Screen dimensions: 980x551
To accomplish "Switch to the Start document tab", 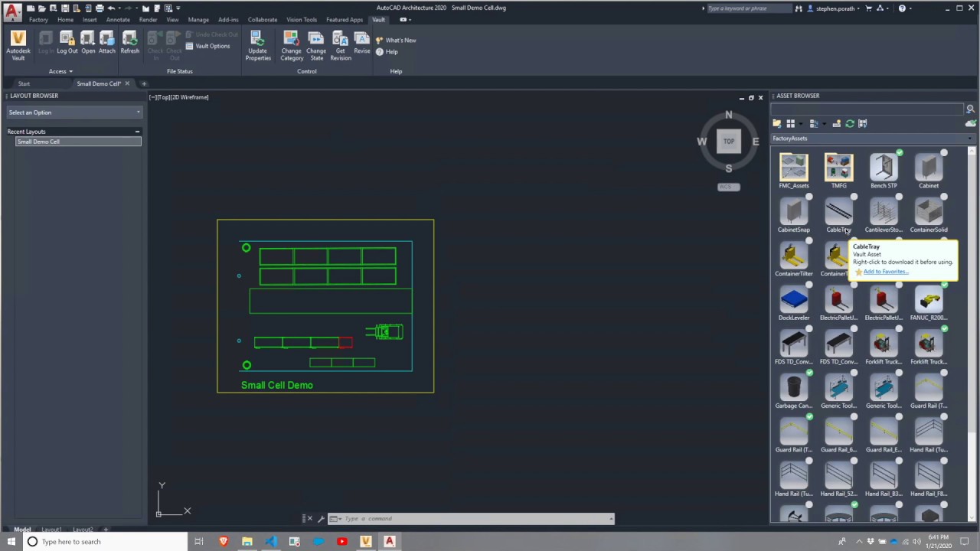I will pos(24,83).
